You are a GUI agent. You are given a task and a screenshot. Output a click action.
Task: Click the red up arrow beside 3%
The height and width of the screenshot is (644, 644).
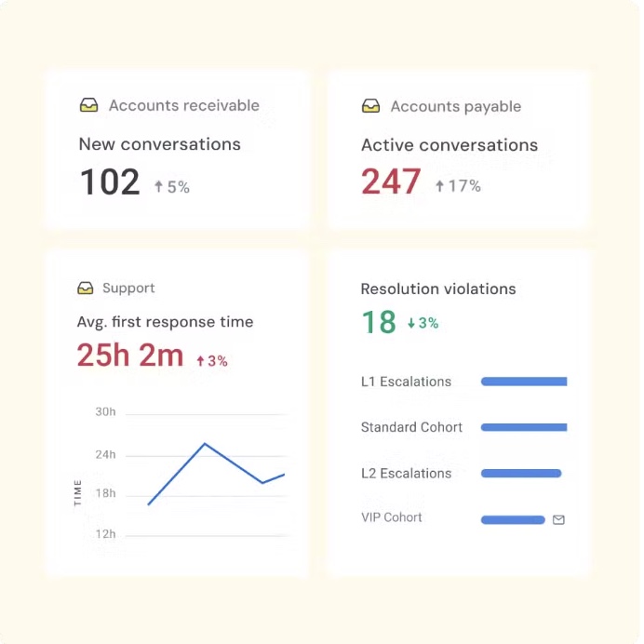200,361
